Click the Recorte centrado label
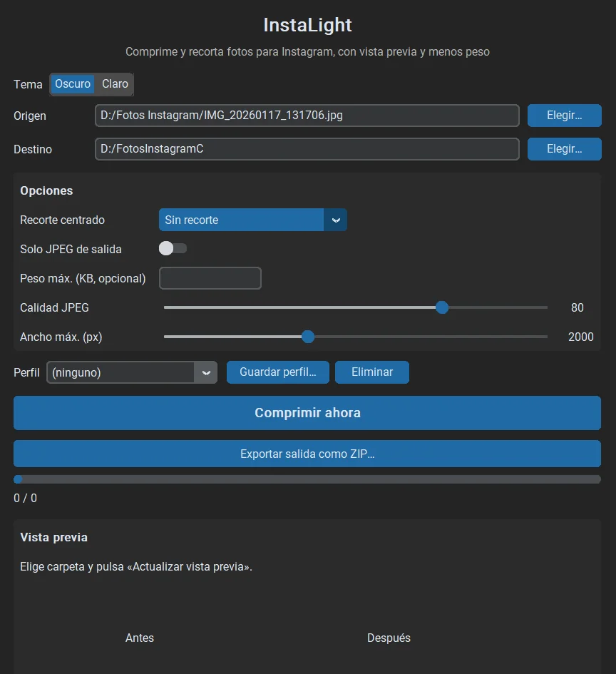This screenshot has width=616, height=674. [62, 220]
